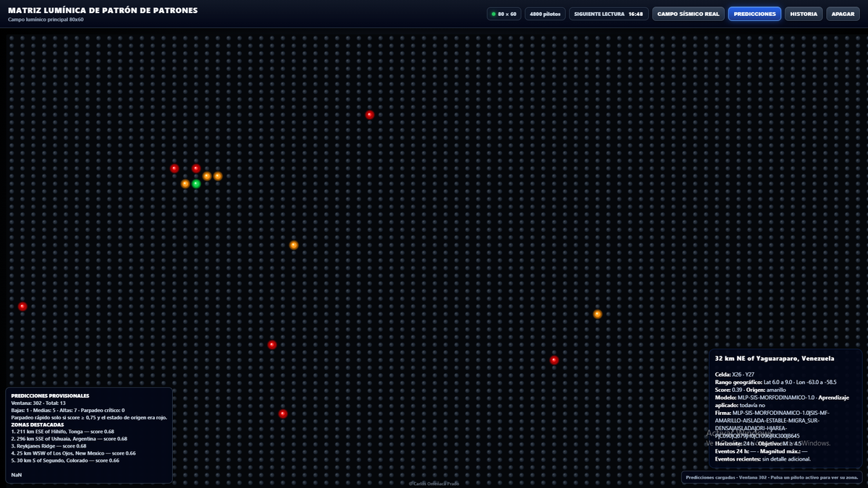868x488 pixels.
Task: Select zone '296 km SSE of Ushuaia, Argentina'
Action: [69, 439]
